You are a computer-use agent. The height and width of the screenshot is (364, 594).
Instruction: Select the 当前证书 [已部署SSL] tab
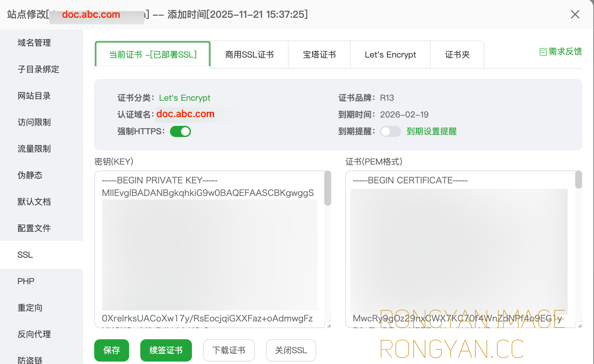[x=153, y=54]
